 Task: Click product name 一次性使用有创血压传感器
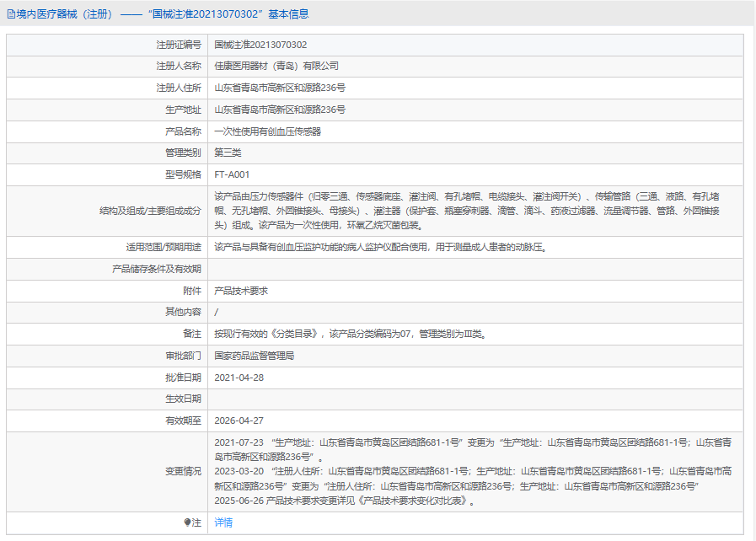click(x=267, y=131)
